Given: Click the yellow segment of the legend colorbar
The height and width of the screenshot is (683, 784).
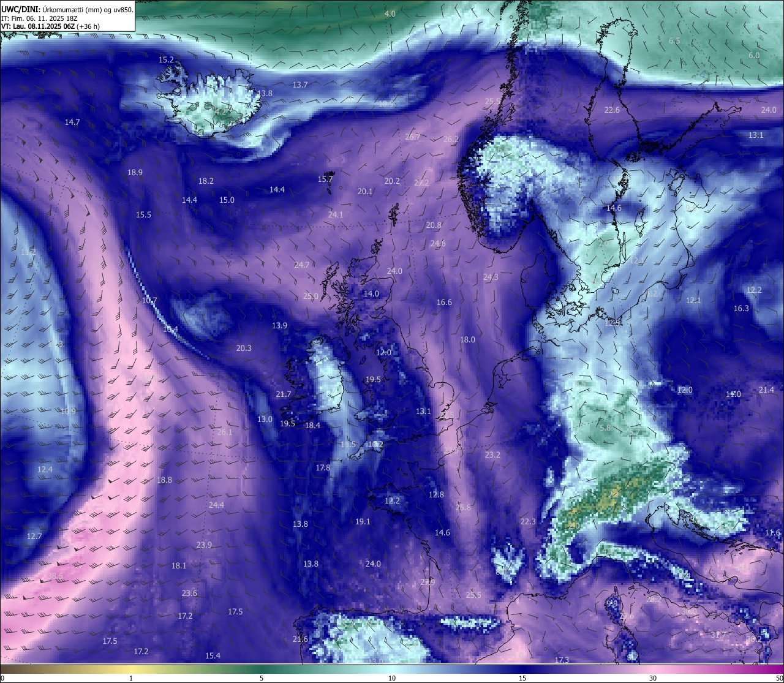Looking at the screenshot, I should pyautogui.click(x=132, y=669).
